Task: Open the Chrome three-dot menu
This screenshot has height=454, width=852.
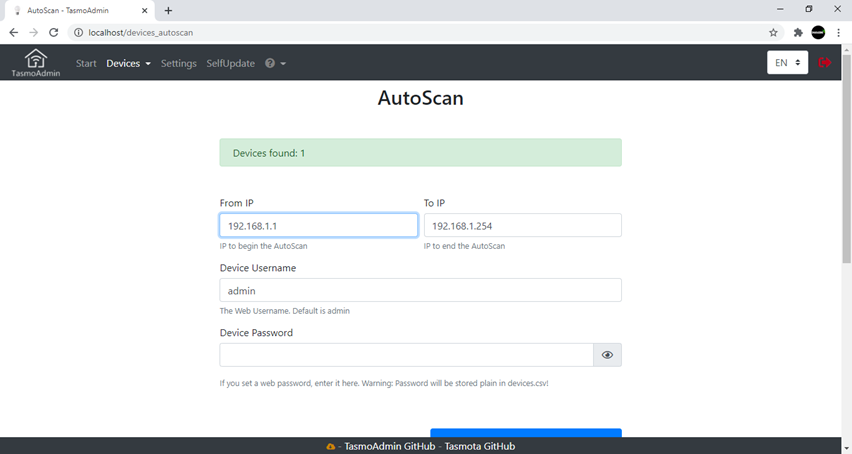Action: (838, 33)
